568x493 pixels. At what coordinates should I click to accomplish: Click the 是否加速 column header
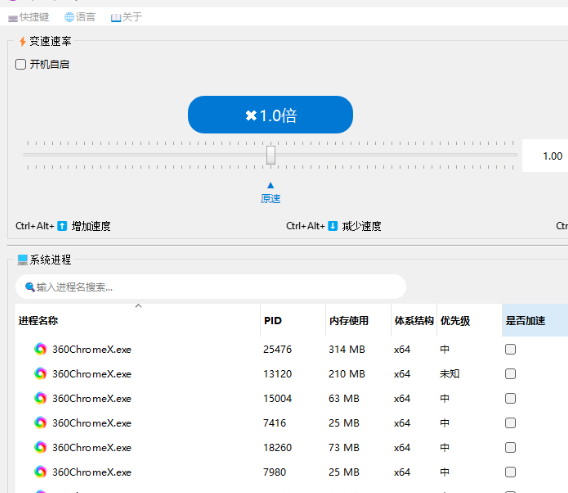click(535, 321)
